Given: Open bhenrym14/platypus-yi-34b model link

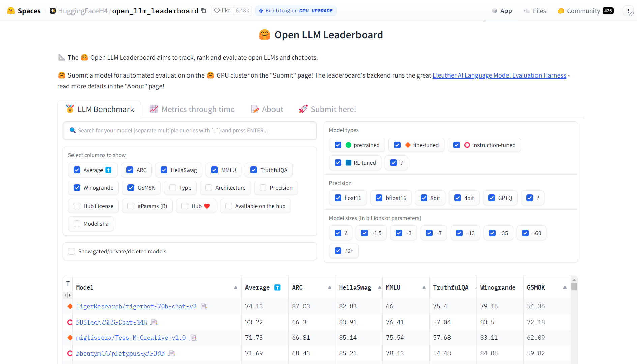Looking at the screenshot, I should (120, 353).
